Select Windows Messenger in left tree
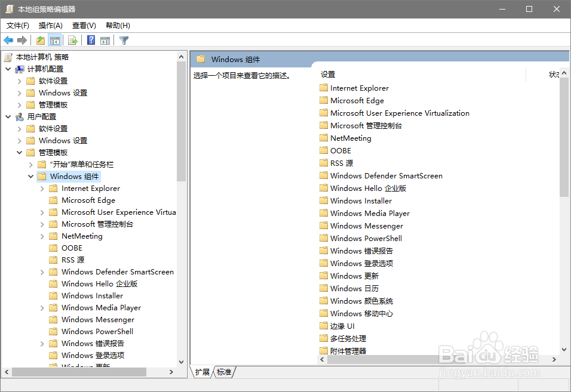571x392 pixels. click(97, 319)
